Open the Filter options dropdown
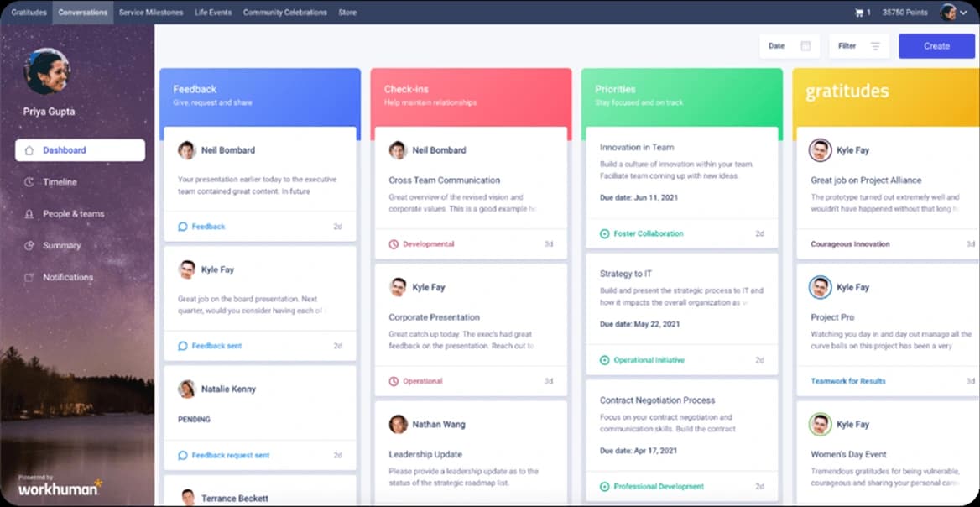The image size is (980, 507). click(x=858, y=46)
